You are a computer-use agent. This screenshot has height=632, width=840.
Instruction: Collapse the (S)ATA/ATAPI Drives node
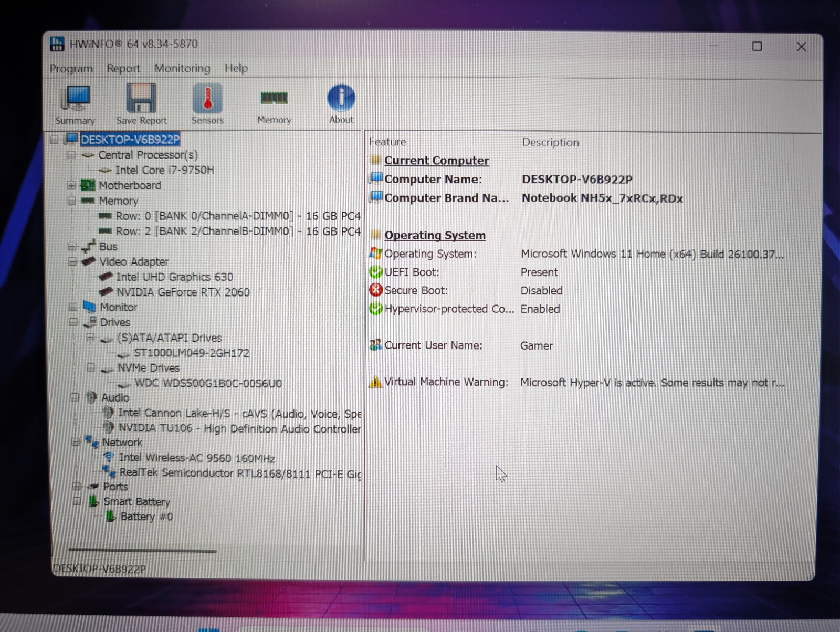coord(90,338)
